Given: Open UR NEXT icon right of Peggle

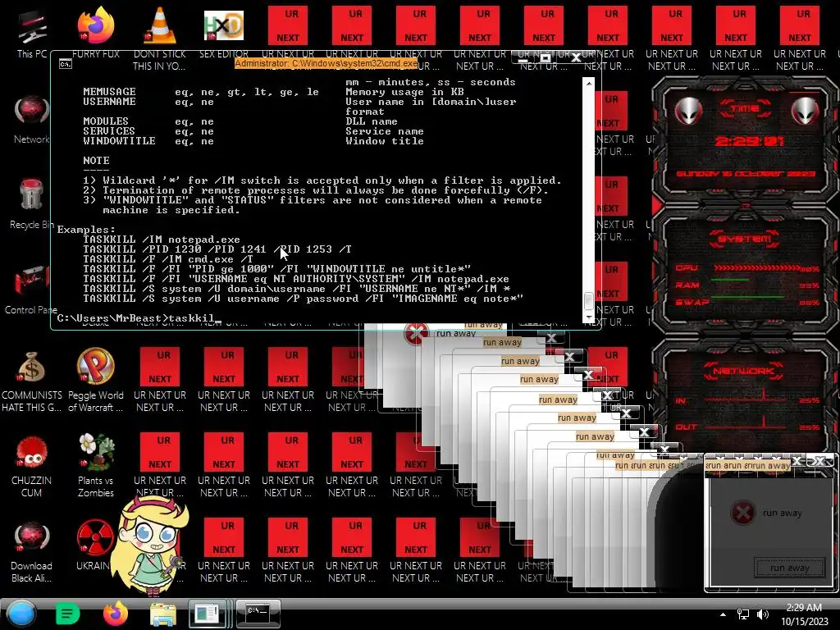Looking at the screenshot, I should click(160, 381).
